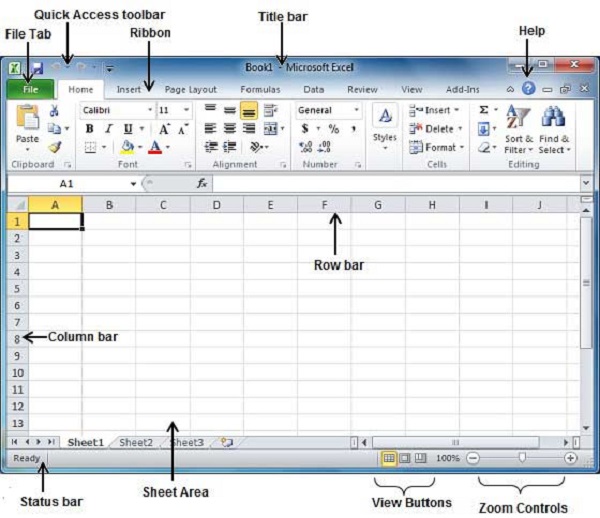Apply Comma Style format
Viewport: 600px width, 518px height.
(354, 129)
